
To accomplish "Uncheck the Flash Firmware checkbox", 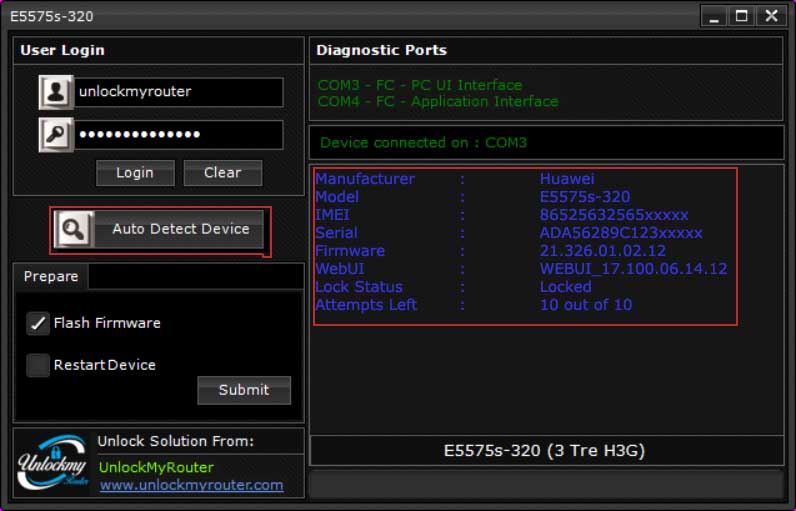I will click(x=38, y=323).
